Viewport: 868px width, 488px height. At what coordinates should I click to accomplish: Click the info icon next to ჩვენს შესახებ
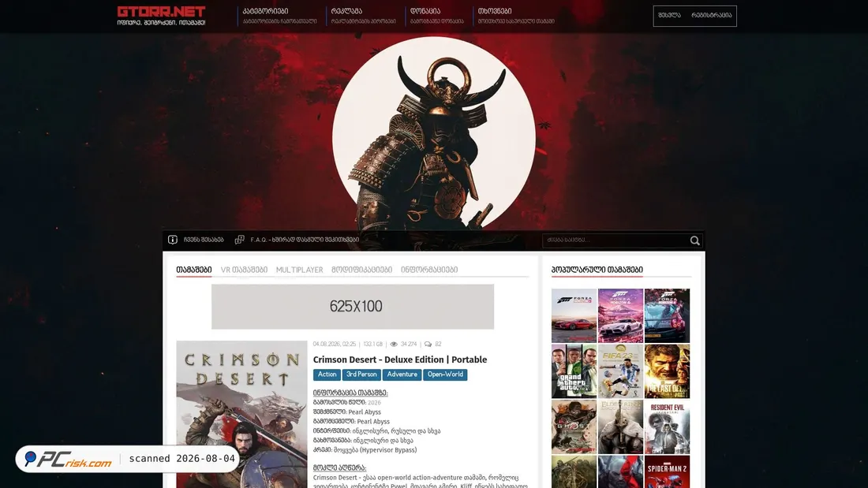[x=173, y=240]
